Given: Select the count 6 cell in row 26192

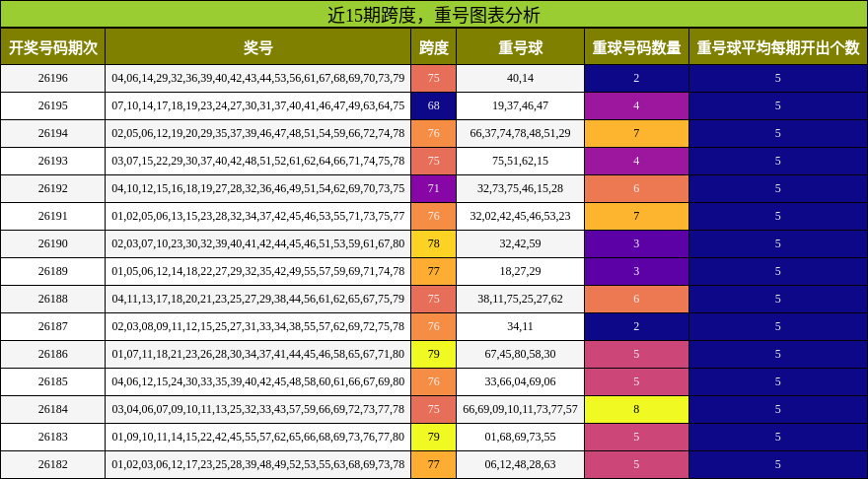Looking at the screenshot, I should pyautogui.click(x=636, y=188).
